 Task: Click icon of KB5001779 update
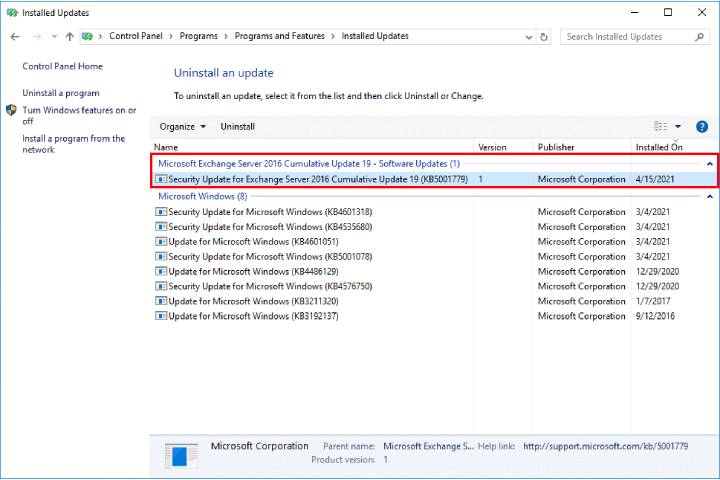(x=161, y=179)
